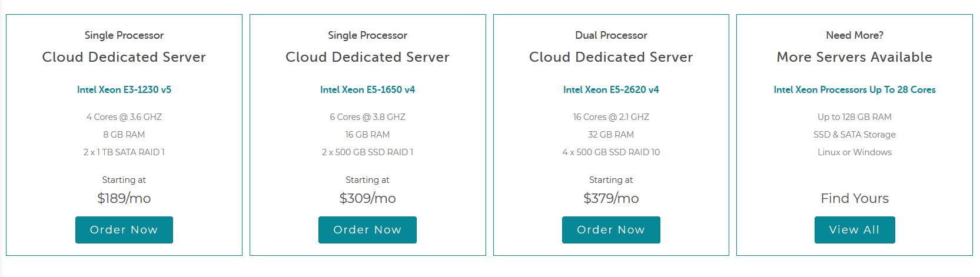980x277 pixels.
Task: Click Dual Processor label
Action: click(611, 35)
